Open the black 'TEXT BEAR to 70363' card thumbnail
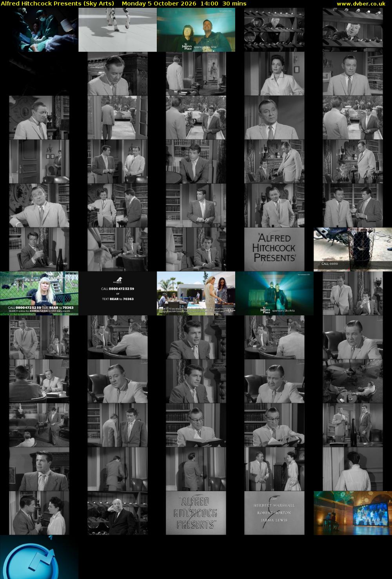Screen dimensions: 392x579 coord(118,293)
